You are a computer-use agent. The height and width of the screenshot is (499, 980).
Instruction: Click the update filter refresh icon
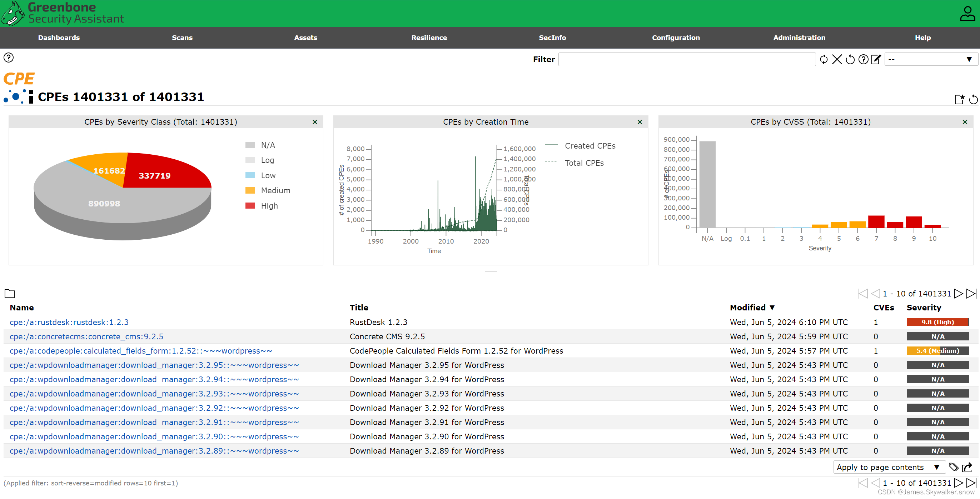(824, 59)
